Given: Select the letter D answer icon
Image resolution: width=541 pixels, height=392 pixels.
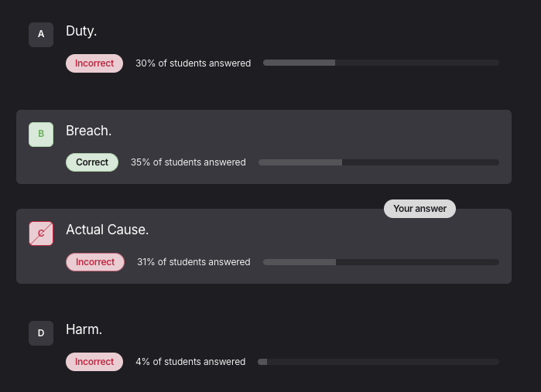Looking at the screenshot, I should pos(41,333).
